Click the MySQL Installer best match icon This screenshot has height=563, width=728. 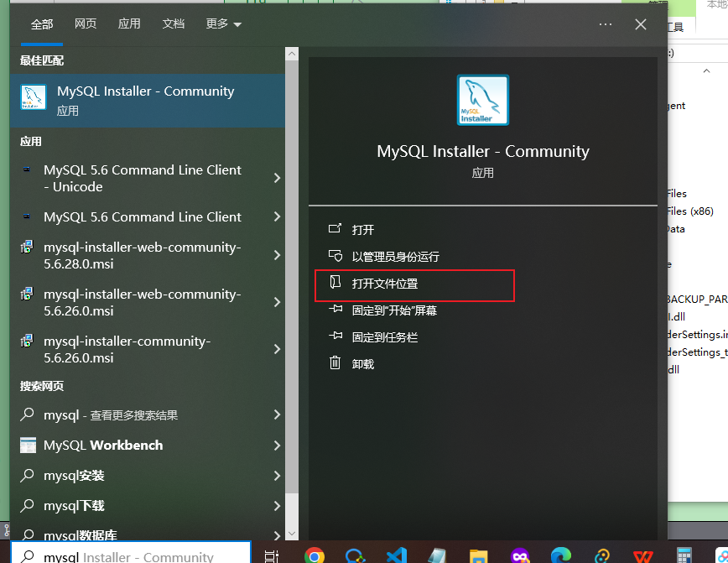coord(34,97)
